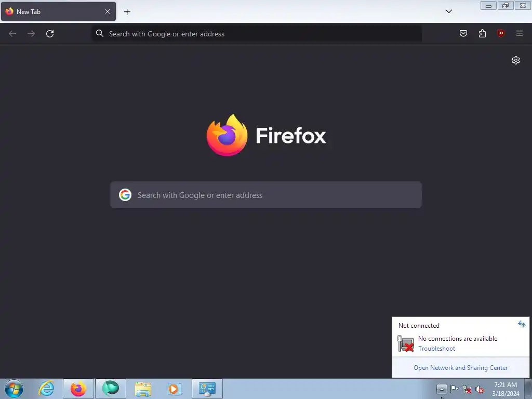Open Windows Explorer from taskbar

(143, 389)
